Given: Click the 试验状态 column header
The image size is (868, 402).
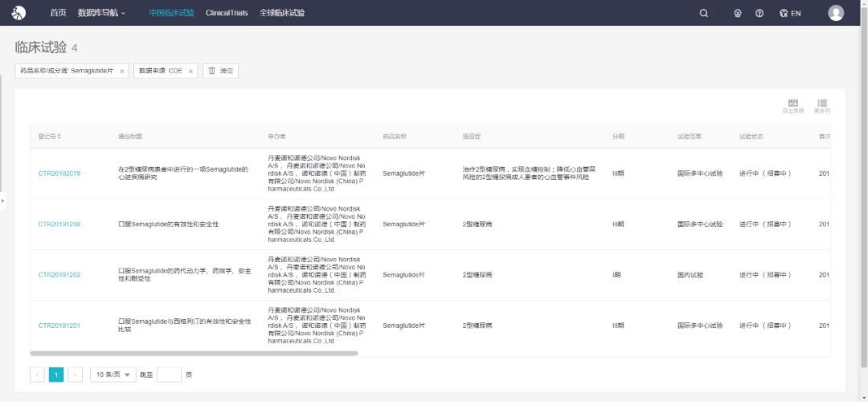Looking at the screenshot, I should [751, 136].
